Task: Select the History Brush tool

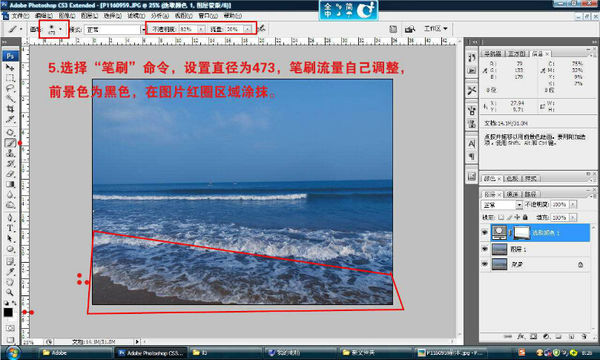Action: pos(10,163)
